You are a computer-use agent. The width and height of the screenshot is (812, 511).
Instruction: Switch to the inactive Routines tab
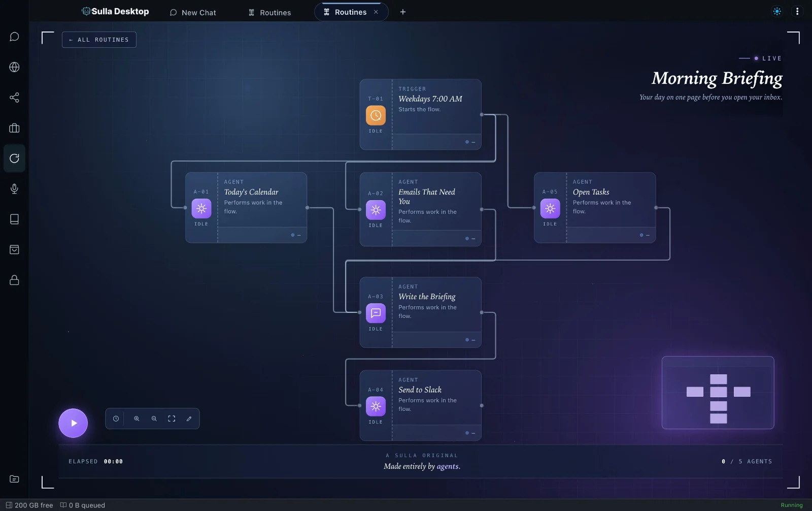point(269,12)
